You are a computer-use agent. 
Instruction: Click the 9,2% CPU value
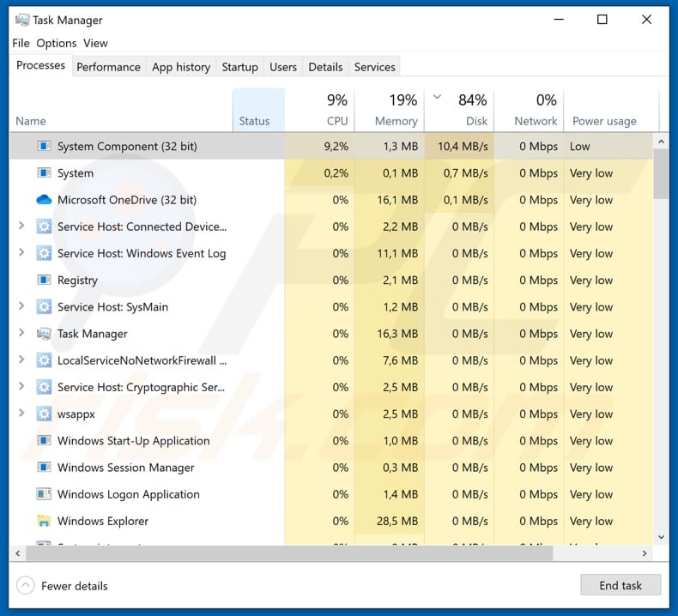point(336,147)
